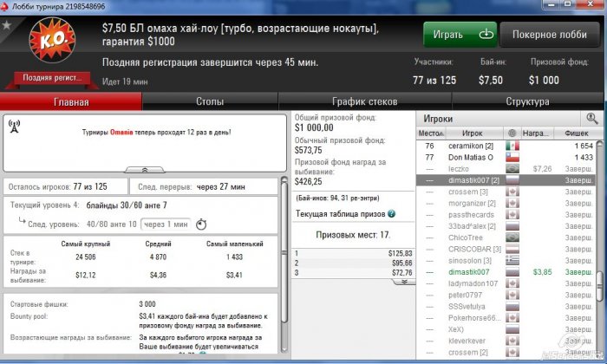607x364 pixels.
Task: Select player XeX) row
Action: pos(506,329)
